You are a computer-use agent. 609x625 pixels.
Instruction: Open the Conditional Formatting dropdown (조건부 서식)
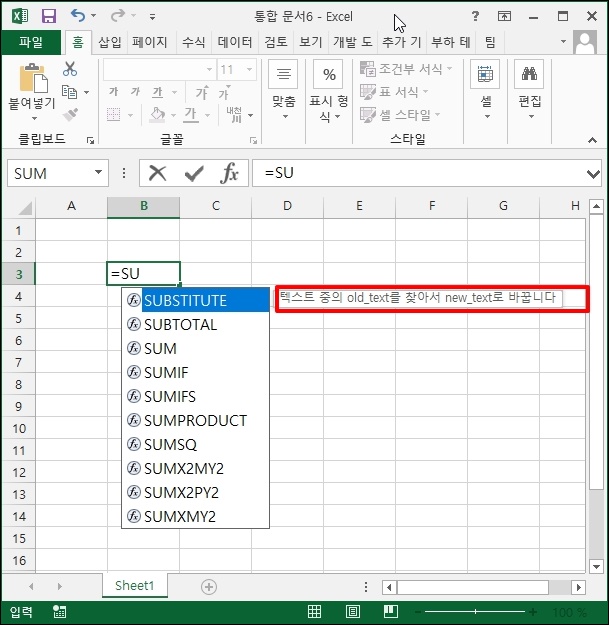point(407,69)
